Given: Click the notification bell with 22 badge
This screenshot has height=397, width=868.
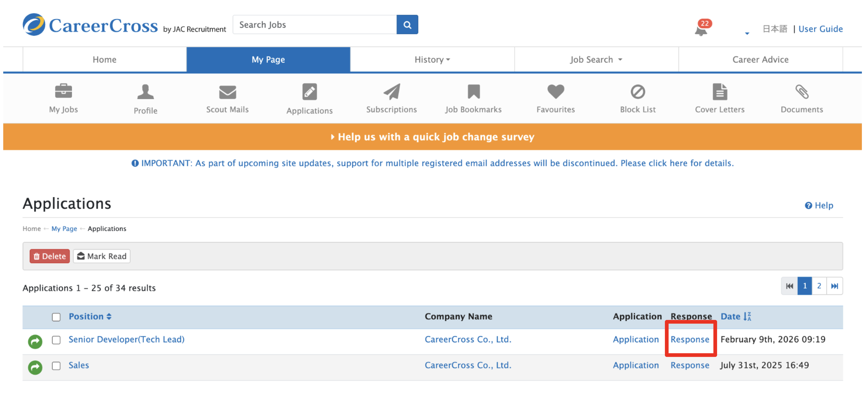Looking at the screenshot, I should point(701,30).
